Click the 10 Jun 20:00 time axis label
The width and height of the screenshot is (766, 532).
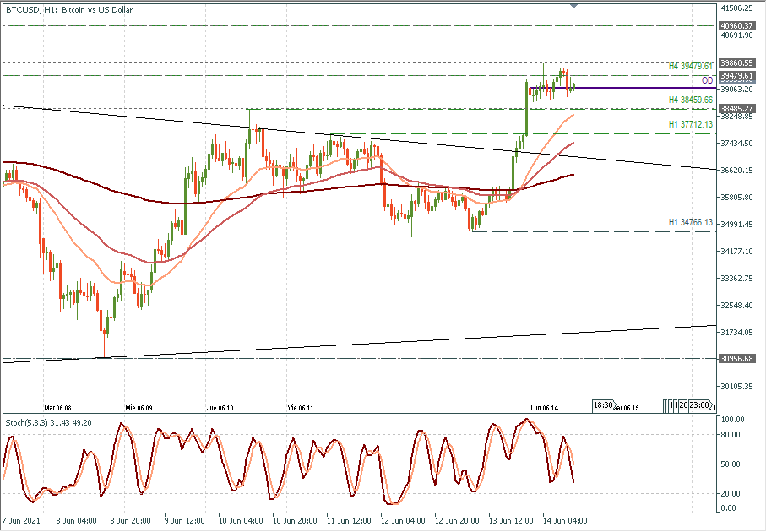(295, 521)
